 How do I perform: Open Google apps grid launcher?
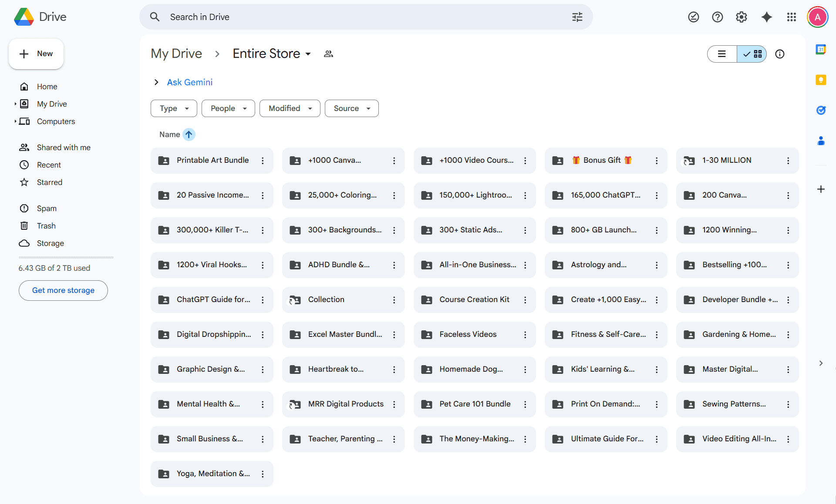click(792, 17)
